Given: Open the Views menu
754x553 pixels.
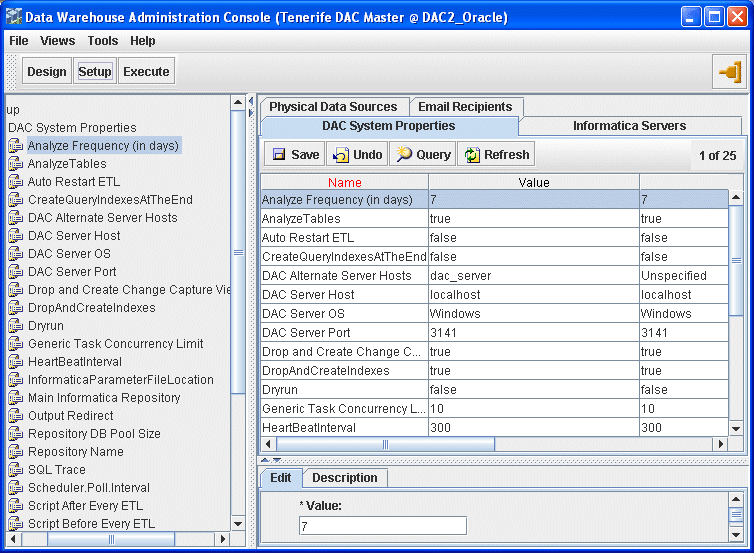Looking at the screenshot, I should click(x=57, y=41).
